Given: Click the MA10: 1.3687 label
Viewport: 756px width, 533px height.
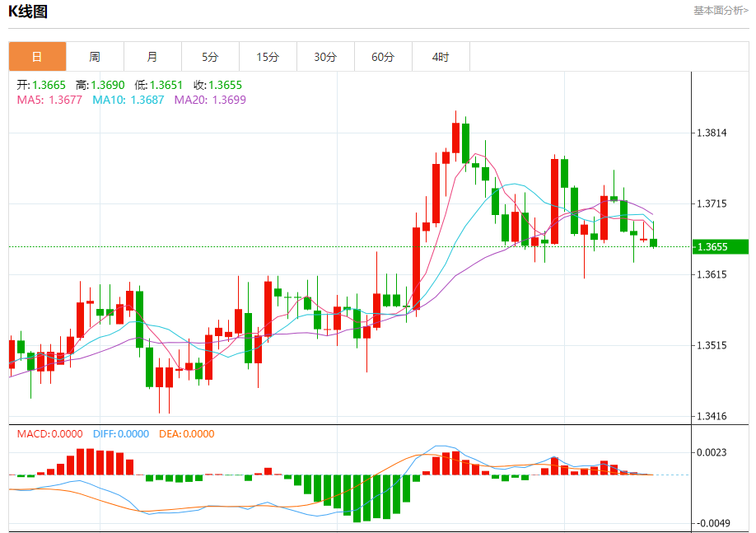Looking at the screenshot, I should click(x=128, y=100).
